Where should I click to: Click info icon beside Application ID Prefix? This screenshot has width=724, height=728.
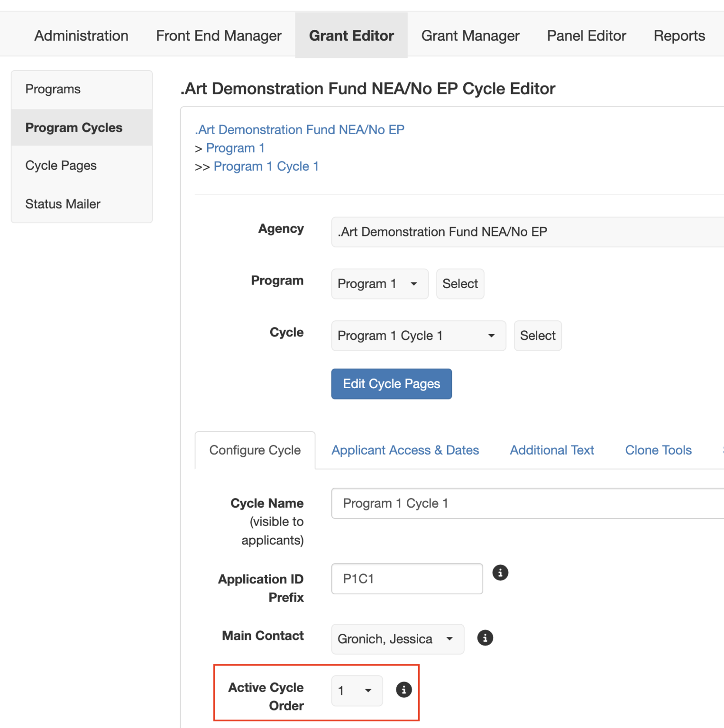pos(500,573)
